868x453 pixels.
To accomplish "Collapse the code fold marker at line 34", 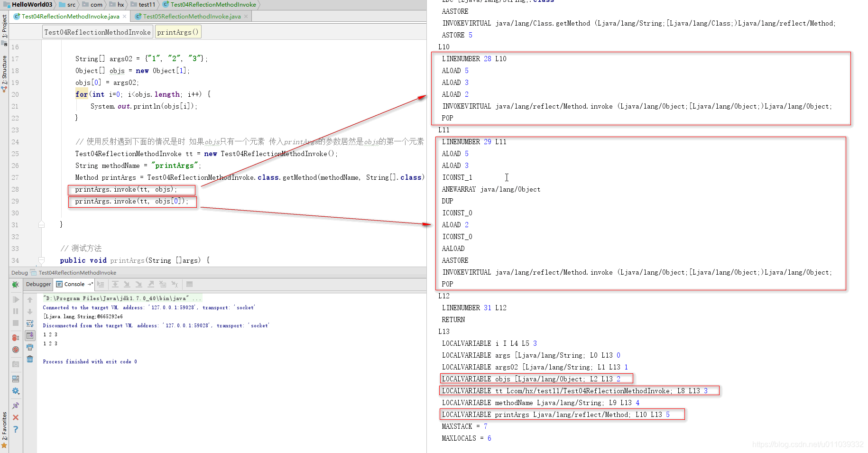I will point(42,260).
